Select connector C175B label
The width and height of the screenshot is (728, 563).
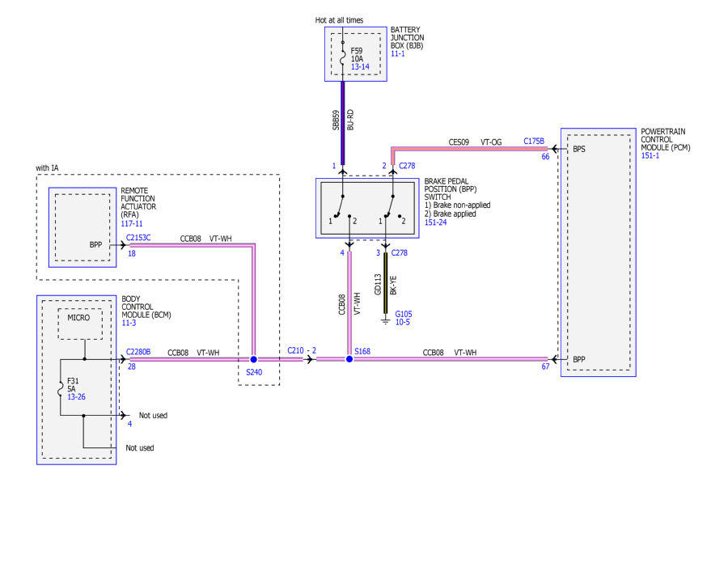coord(534,141)
